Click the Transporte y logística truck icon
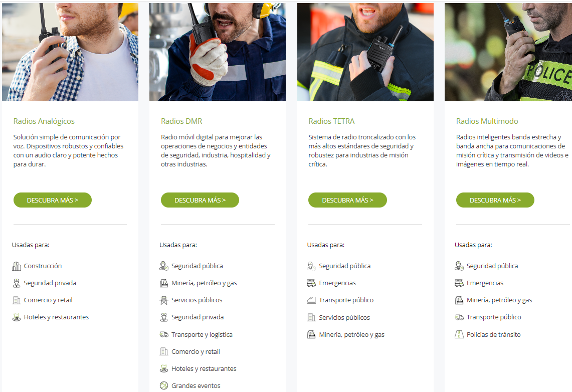Viewport: 572px width, 392px height. pos(164,334)
